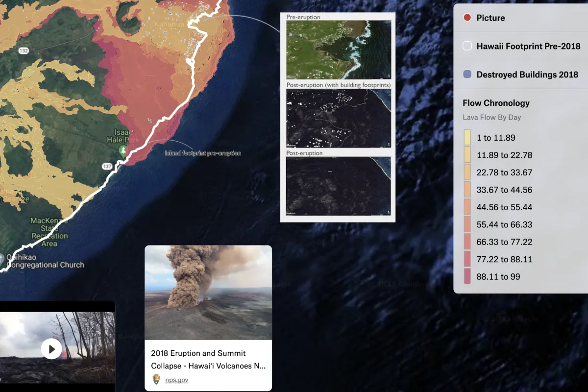Image resolution: width=588 pixels, height=392 pixels.
Task: Toggle Hawaii Footprint Pre-2018 layer circle
Action: (467, 46)
